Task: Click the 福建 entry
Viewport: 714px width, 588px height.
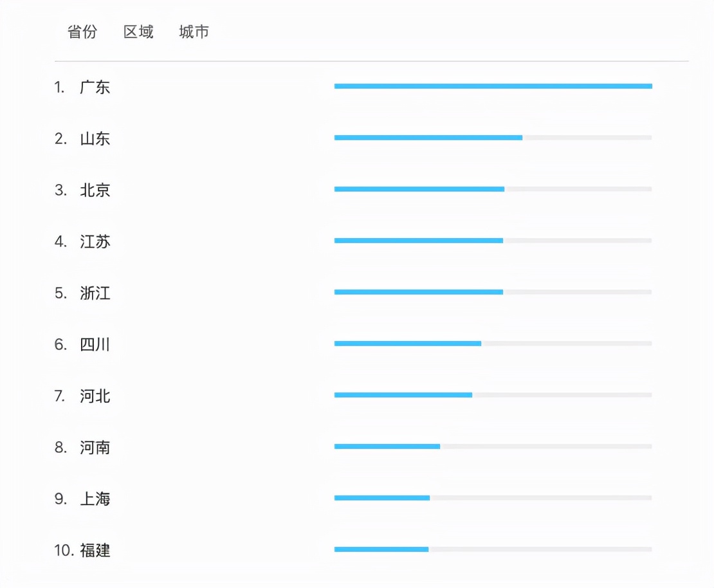Action: (x=95, y=550)
